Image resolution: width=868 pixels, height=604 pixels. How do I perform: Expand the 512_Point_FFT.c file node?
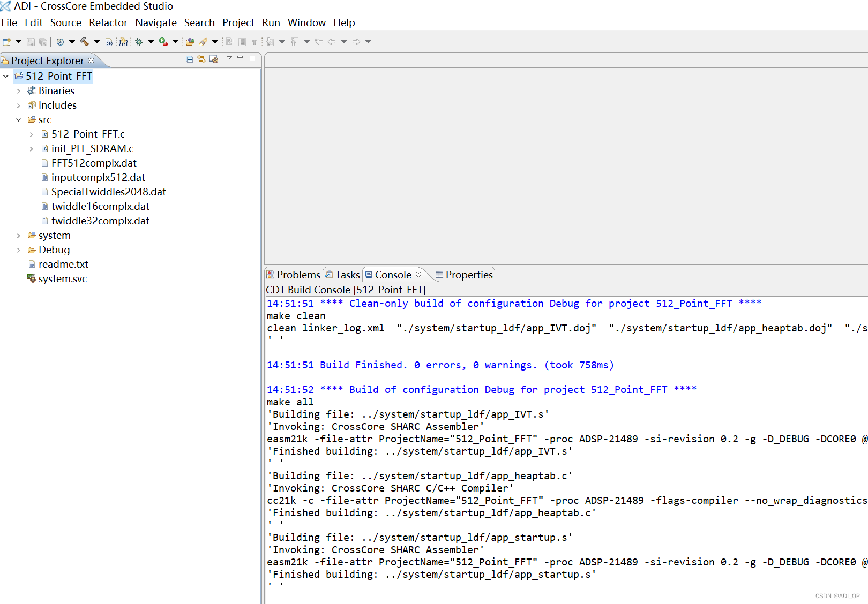point(32,134)
